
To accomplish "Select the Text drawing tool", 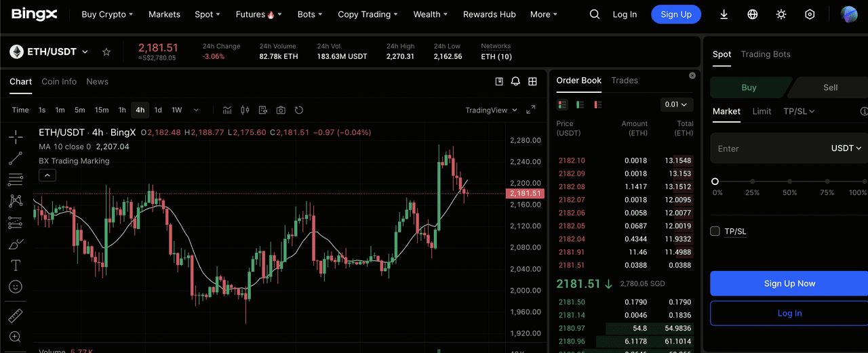I will 15,265.
